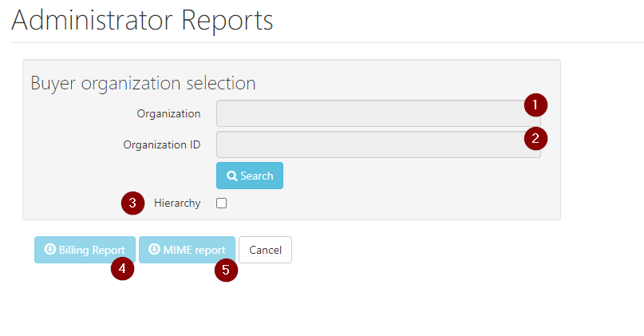Click red callout marker number 4
Image resolution: width=644 pixels, height=336 pixels.
click(122, 269)
